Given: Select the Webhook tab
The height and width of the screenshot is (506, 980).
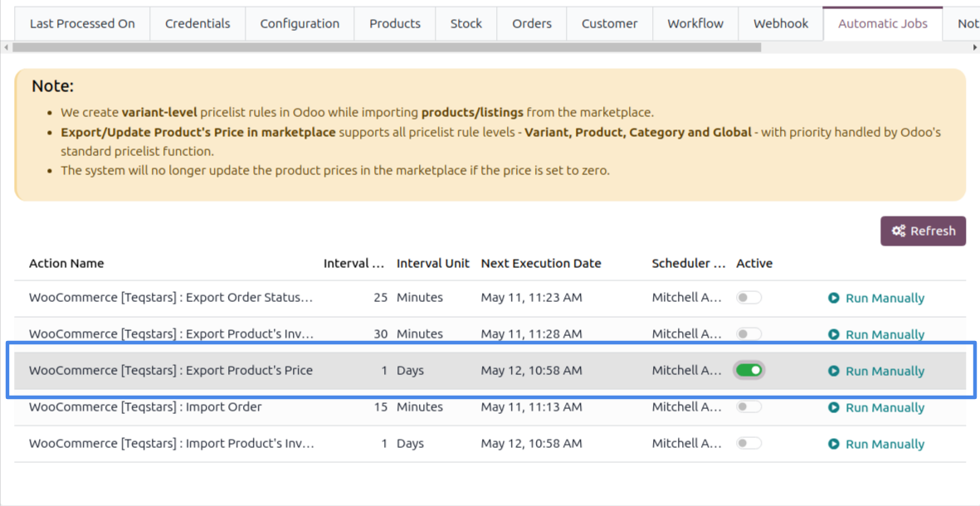Looking at the screenshot, I should click(781, 24).
